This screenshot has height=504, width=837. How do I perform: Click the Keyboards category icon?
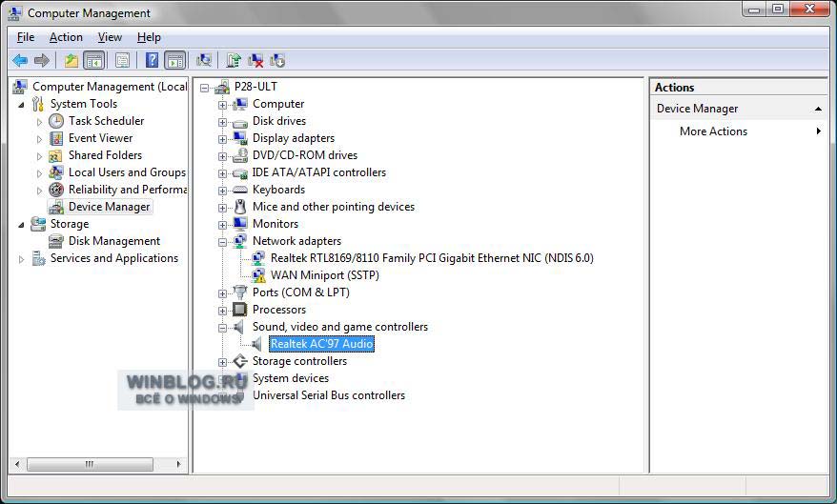(x=240, y=190)
